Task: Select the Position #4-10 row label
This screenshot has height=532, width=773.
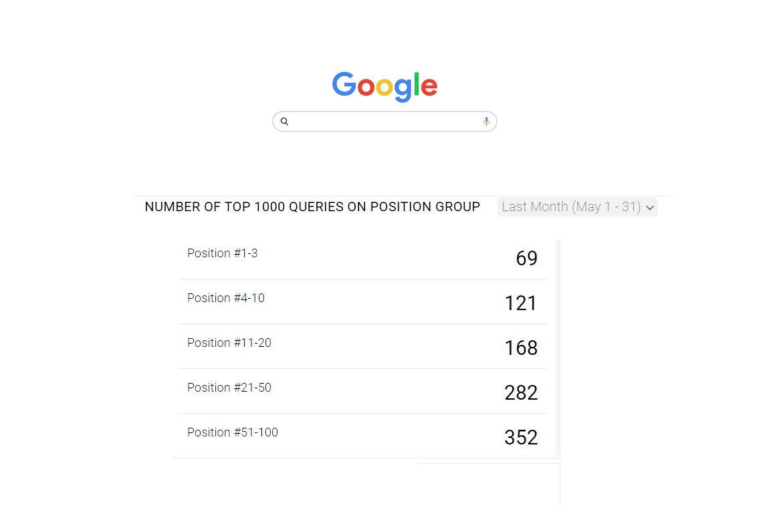Action: [225, 298]
